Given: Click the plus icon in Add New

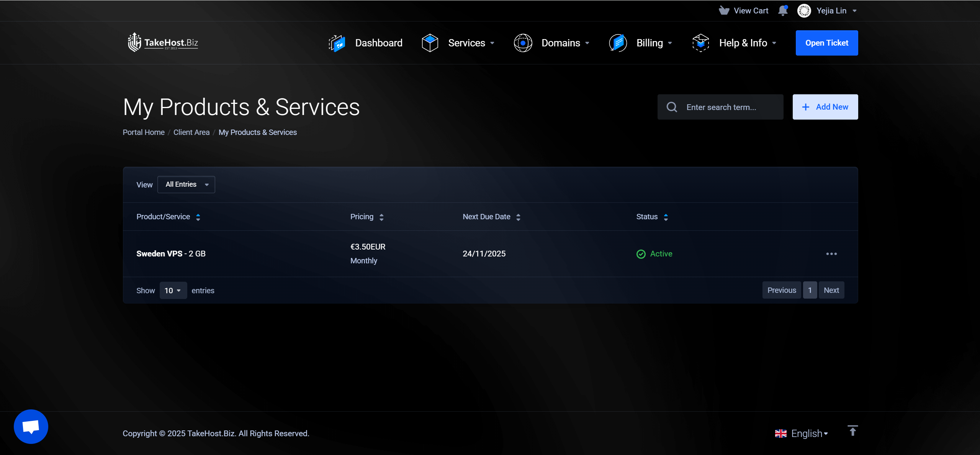Looking at the screenshot, I should (x=806, y=107).
